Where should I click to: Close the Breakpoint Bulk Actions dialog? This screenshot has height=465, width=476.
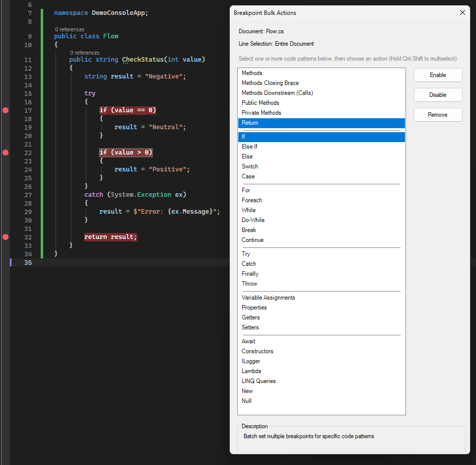462,12
